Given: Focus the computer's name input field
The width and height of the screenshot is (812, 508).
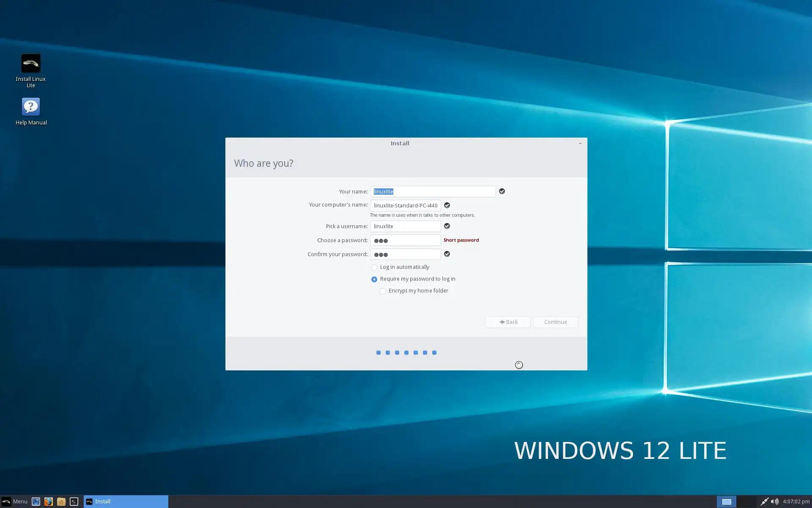Looking at the screenshot, I should pos(405,206).
